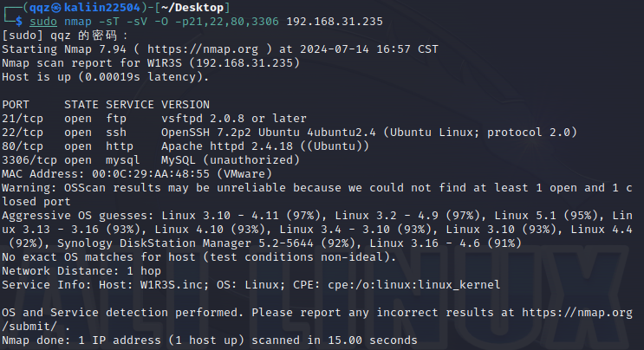Click the VERSION column header
The height and width of the screenshot is (350, 644).
[187, 104]
